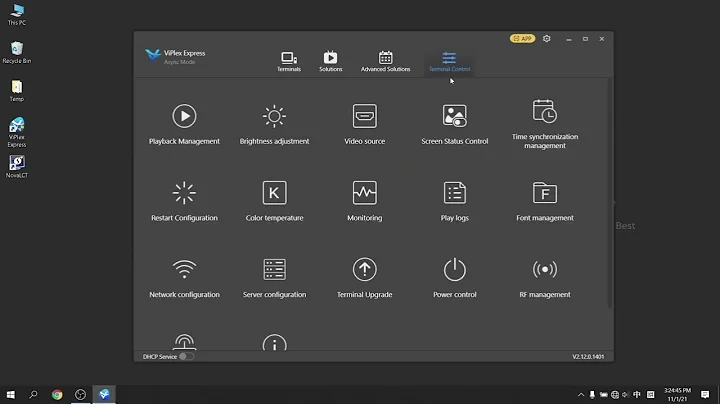Image resolution: width=720 pixels, height=404 pixels.
Task: Open Screen Status Control
Action: click(x=455, y=124)
